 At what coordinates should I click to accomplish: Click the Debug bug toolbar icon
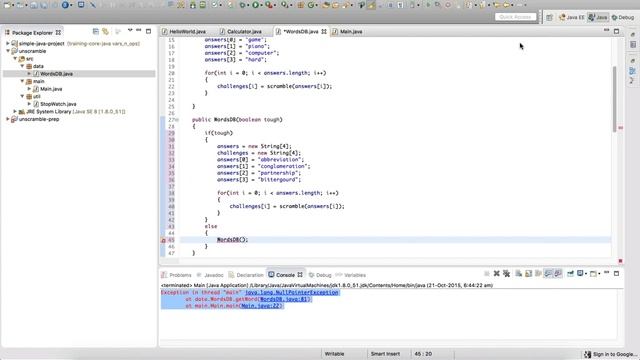pyautogui.click(x=243, y=5)
